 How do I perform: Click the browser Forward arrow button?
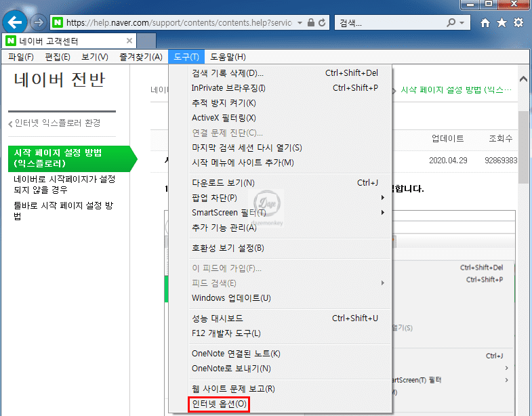pyautogui.click(x=39, y=23)
